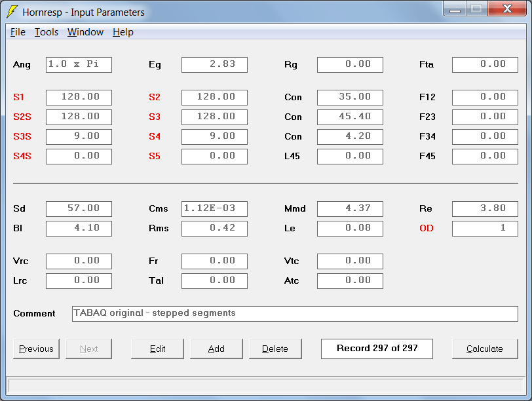The width and height of the screenshot is (532, 401).
Task: Select the Sd field showing 57.00
Action: (x=79, y=209)
